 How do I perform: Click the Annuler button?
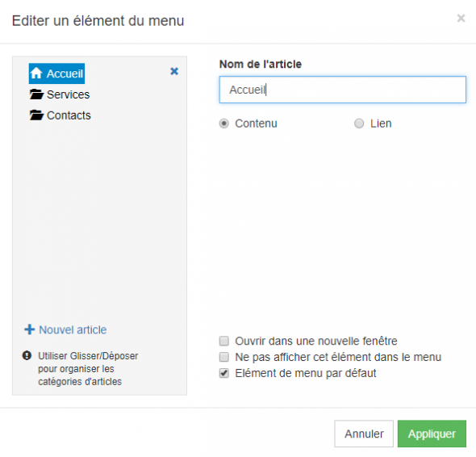[x=364, y=434]
